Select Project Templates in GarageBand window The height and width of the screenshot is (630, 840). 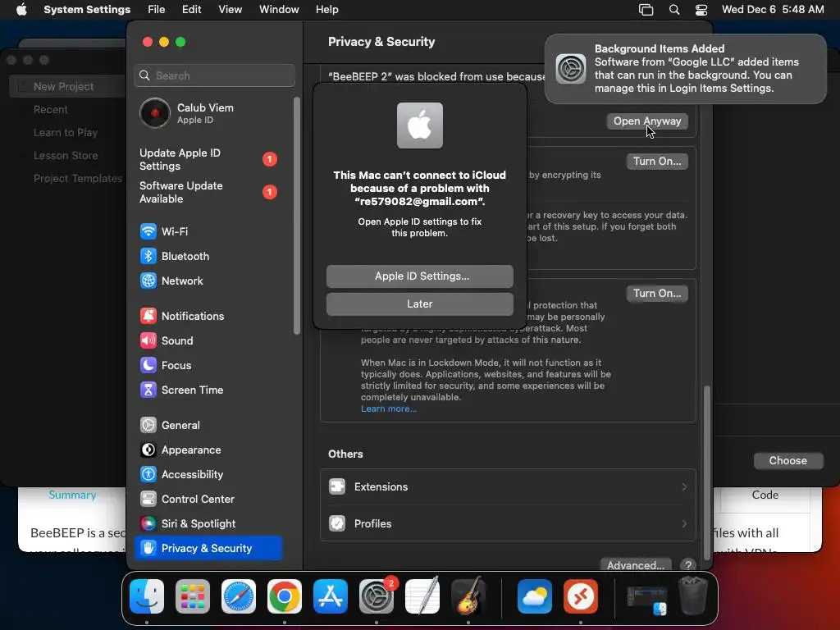click(x=78, y=178)
